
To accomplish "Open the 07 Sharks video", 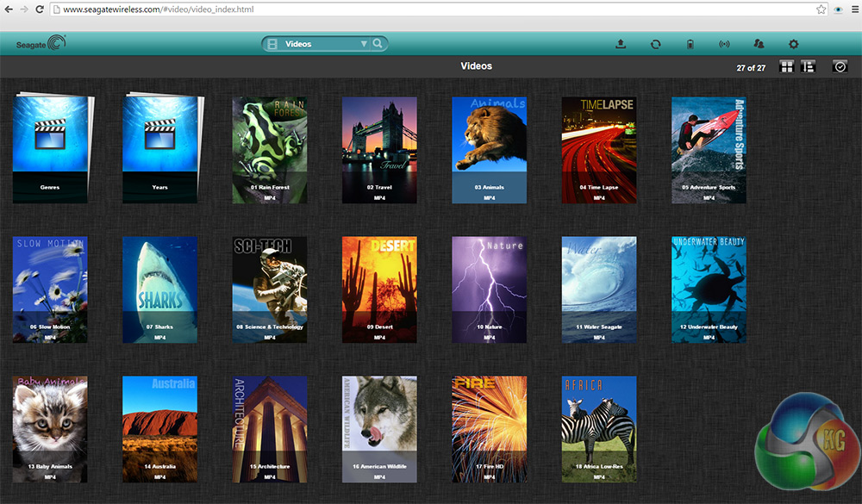I will point(159,289).
